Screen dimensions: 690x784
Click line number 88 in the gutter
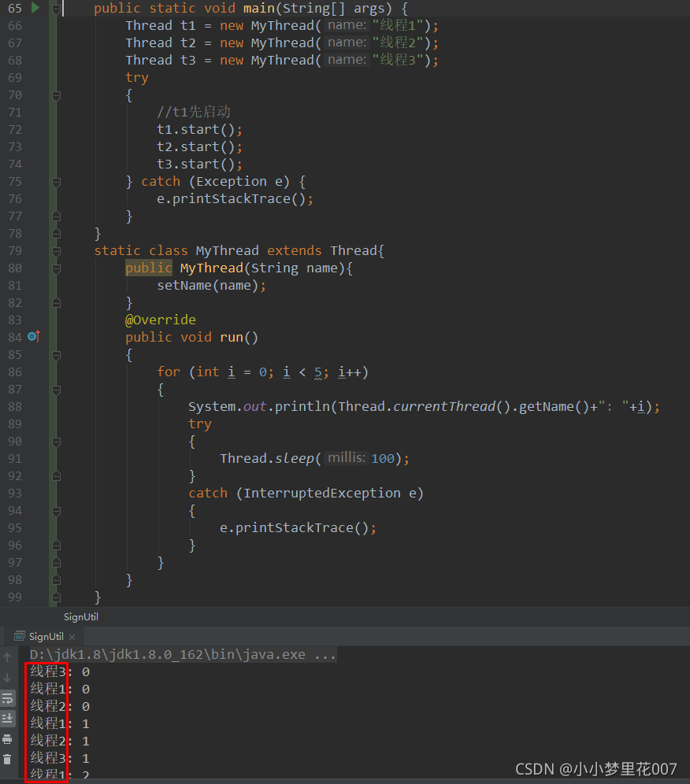click(x=15, y=406)
